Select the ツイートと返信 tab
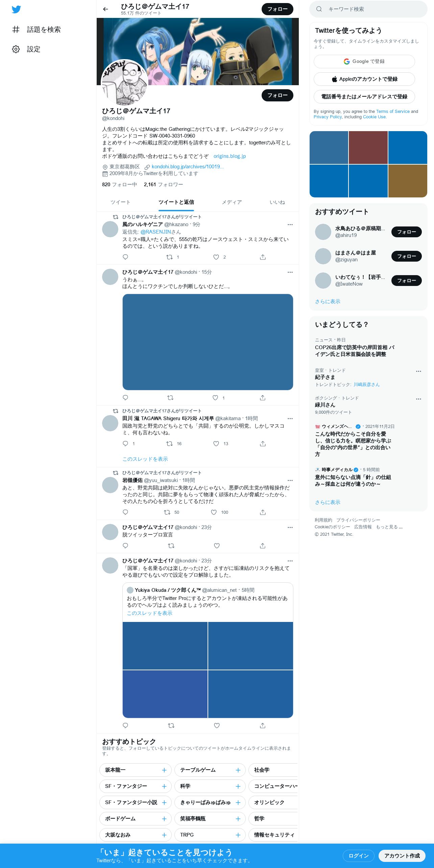Screen dimensions: 434x868 point(176,202)
